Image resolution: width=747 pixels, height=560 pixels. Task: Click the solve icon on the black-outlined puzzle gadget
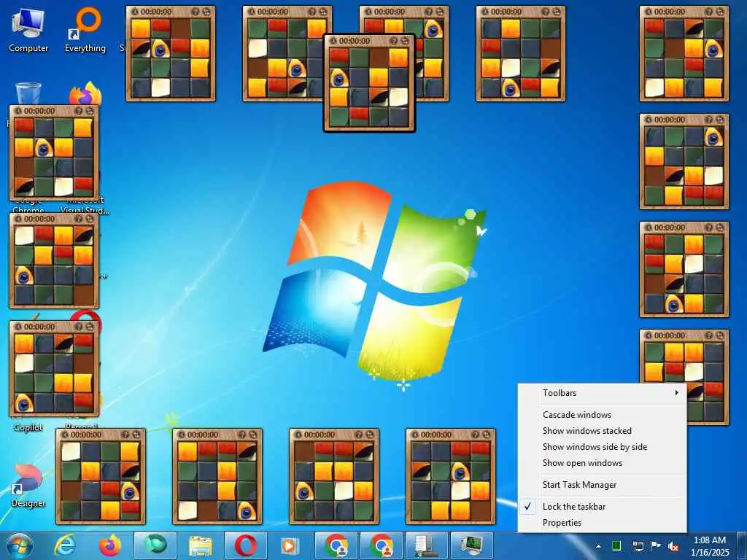405,41
